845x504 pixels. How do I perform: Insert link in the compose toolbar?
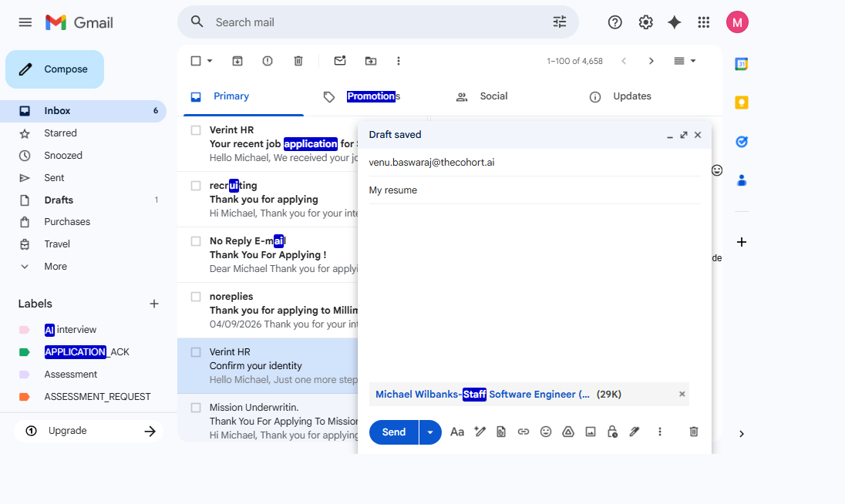[523, 432]
